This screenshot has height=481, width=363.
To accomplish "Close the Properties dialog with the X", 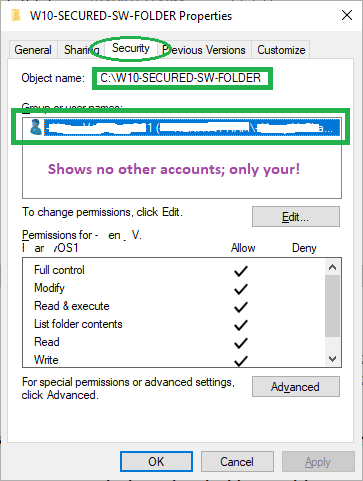I will tap(347, 15).
